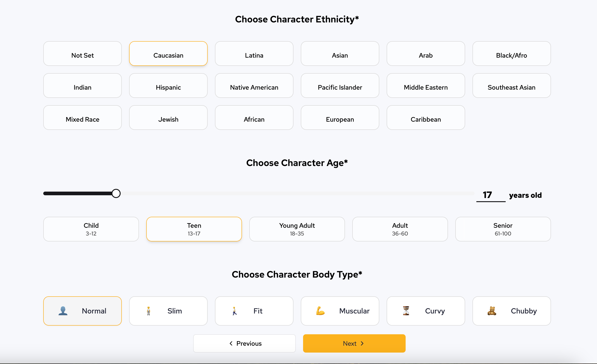
Task: Click the age slider handle
Action: pyautogui.click(x=116, y=194)
